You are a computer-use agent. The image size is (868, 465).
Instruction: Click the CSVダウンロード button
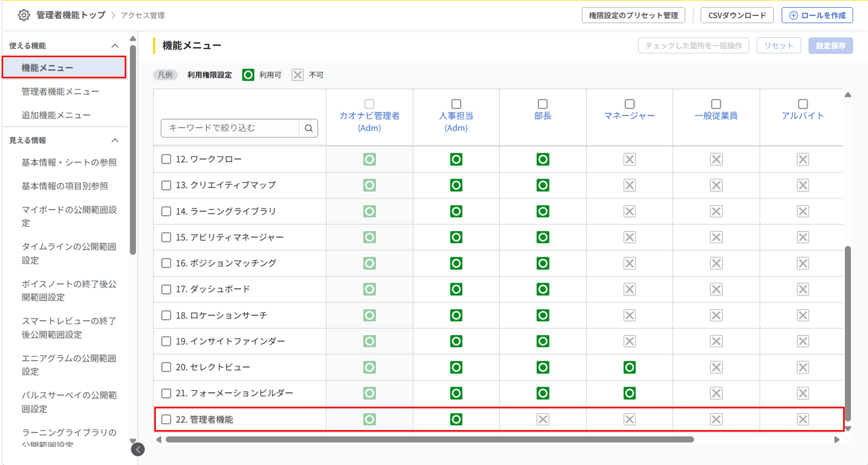pos(737,15)
